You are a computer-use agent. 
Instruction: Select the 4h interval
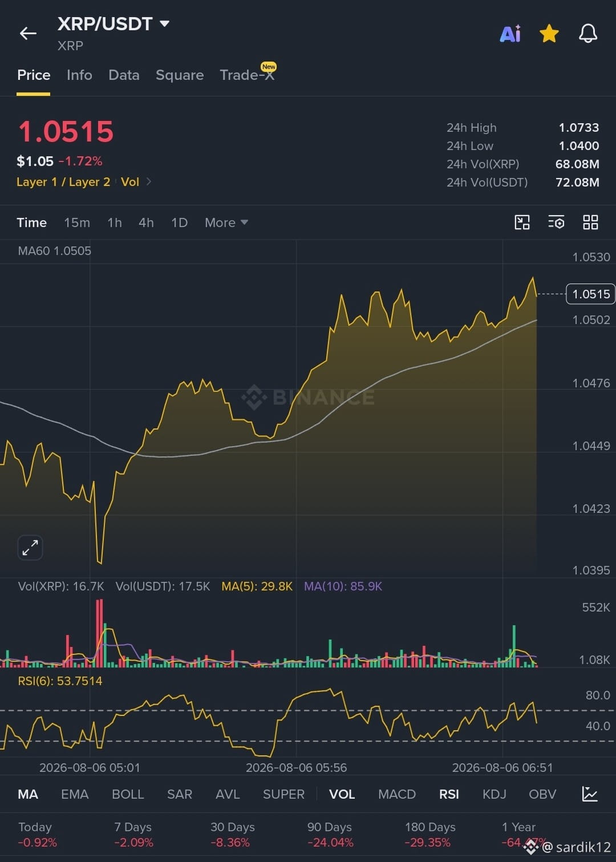146,222
